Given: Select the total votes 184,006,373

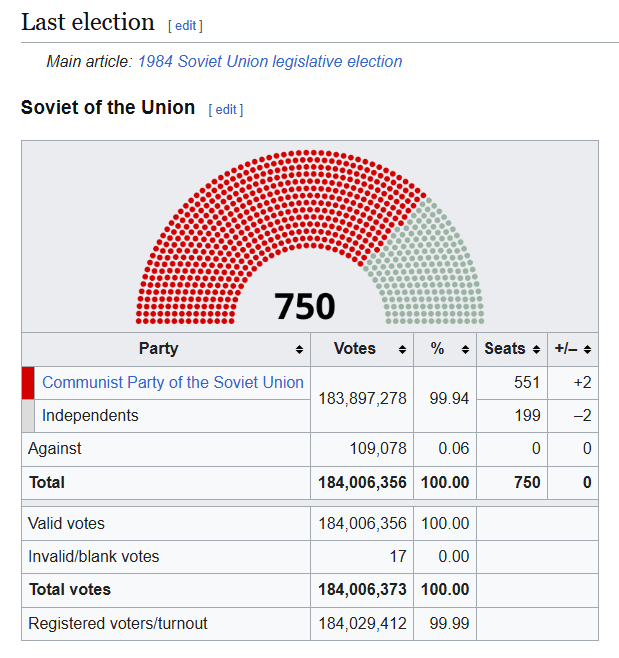Looking at the screenshot, I should [362, 590].
